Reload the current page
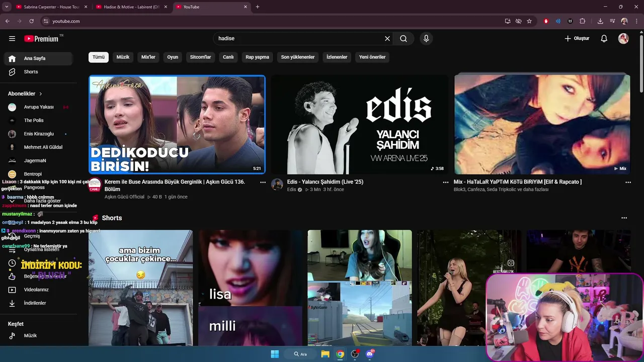644x362 pixels. (x=32, y=21)
